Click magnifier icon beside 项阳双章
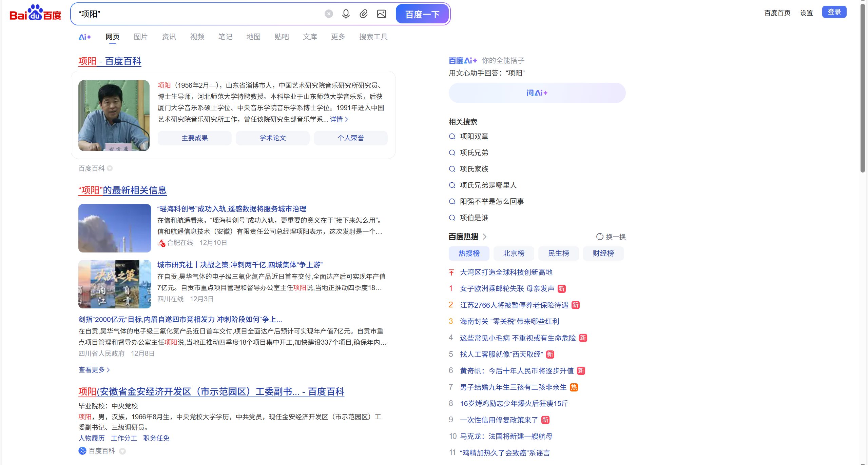Image resolution: width=868 pixels, height=465 pixels. pos(452,137)
